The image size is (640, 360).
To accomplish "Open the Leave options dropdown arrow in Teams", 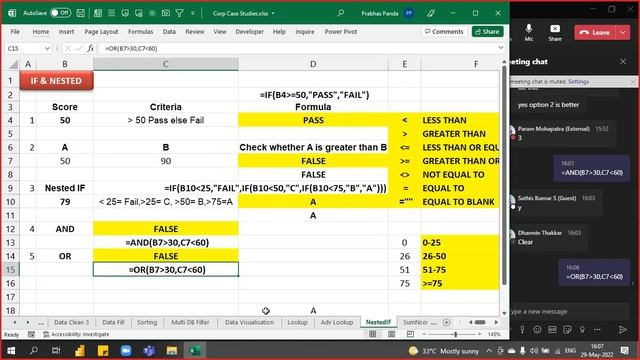I will pos(622,32).
